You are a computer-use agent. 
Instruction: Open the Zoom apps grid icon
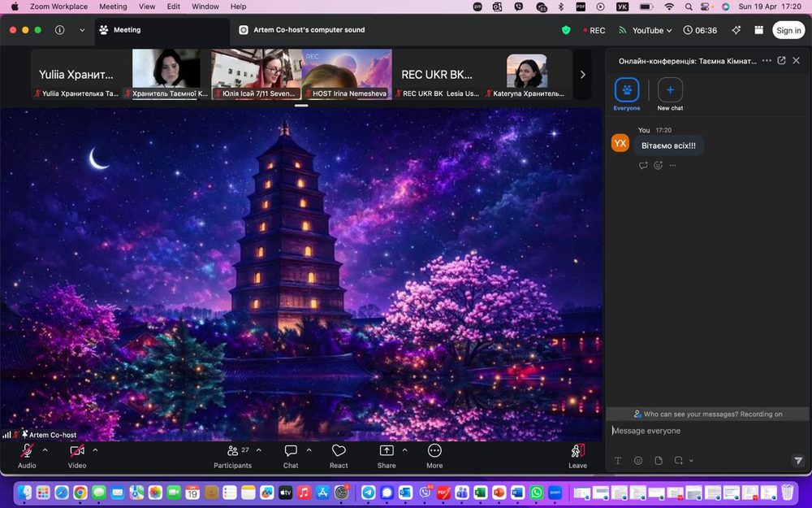pyautogui.click(x=758, y=30)
